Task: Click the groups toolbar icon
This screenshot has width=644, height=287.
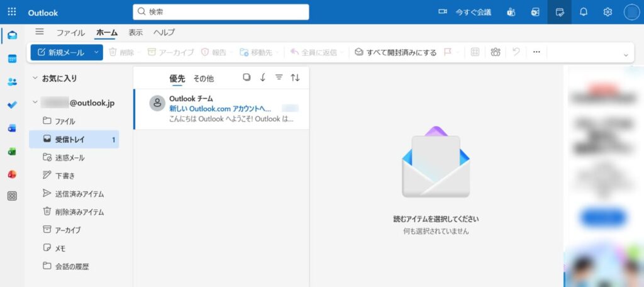Action: pos(496,52)
